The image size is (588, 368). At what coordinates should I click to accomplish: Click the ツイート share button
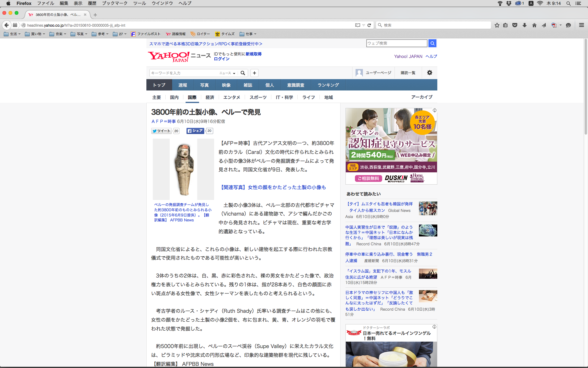coord(161,131)
